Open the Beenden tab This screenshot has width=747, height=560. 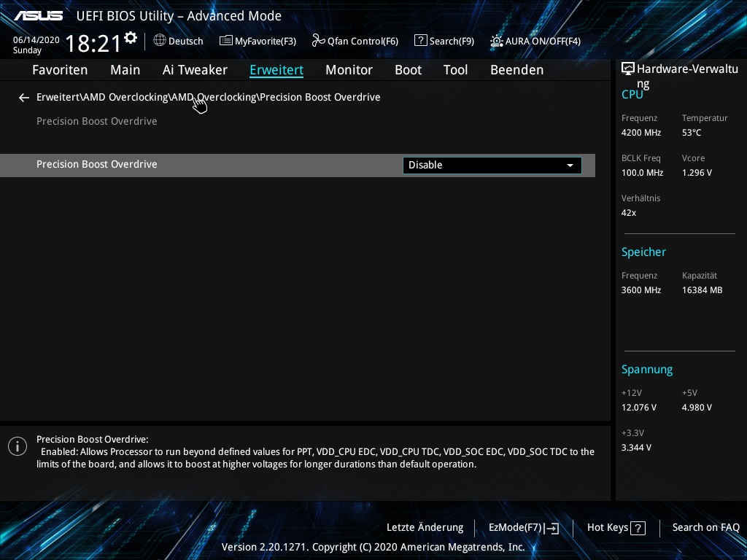pyautogui.click(x=517, y=70)
